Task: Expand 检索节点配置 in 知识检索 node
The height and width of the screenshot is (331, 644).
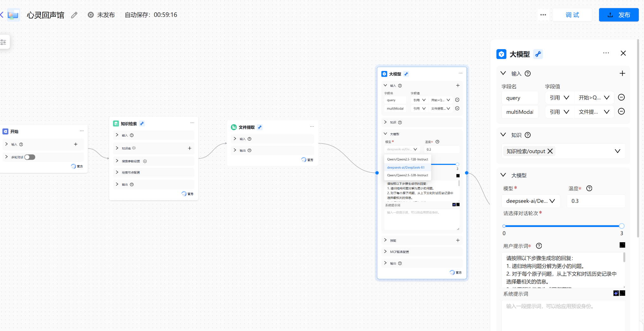Action: (117, 172)
